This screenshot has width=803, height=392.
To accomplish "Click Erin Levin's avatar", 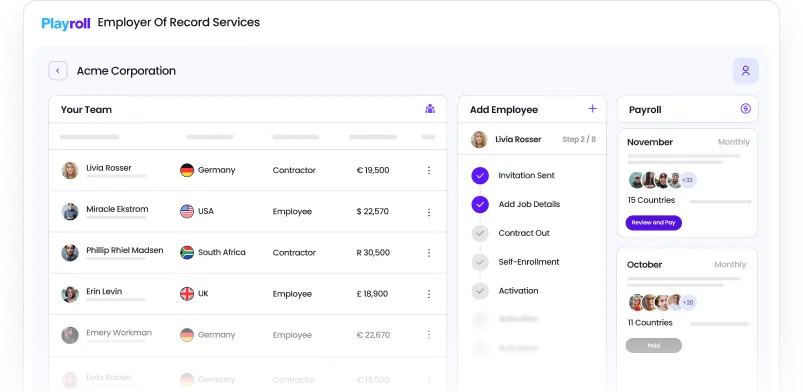I will pos(70,294).
